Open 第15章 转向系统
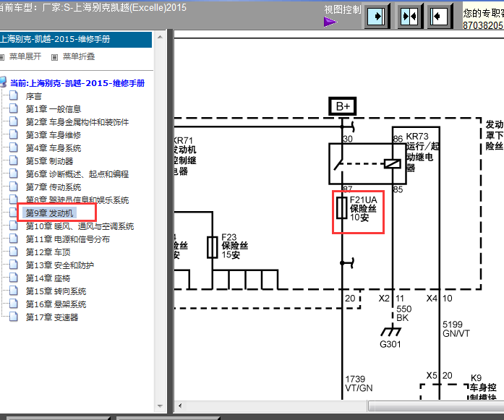The image size is (504, 420). [56, 291]
